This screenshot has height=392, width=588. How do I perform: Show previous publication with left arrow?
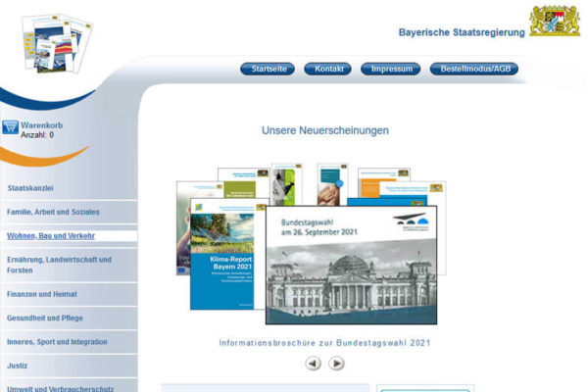click(314, 364)
